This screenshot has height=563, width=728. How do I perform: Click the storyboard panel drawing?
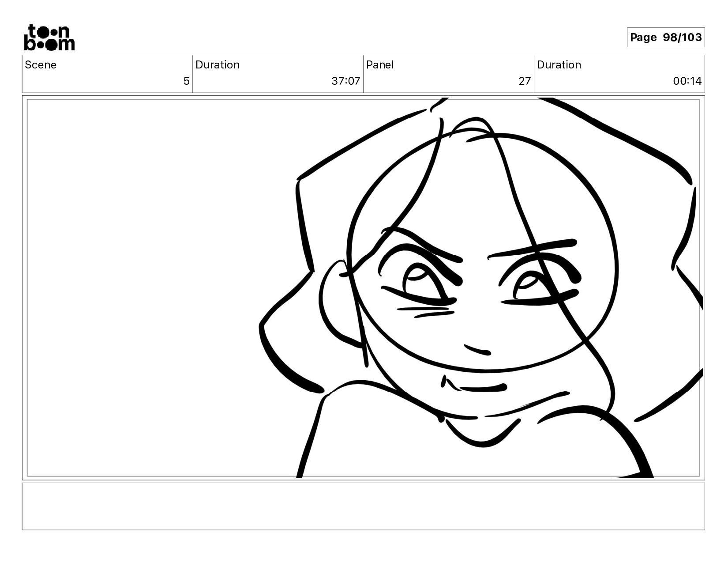click(x=364, y=288)
